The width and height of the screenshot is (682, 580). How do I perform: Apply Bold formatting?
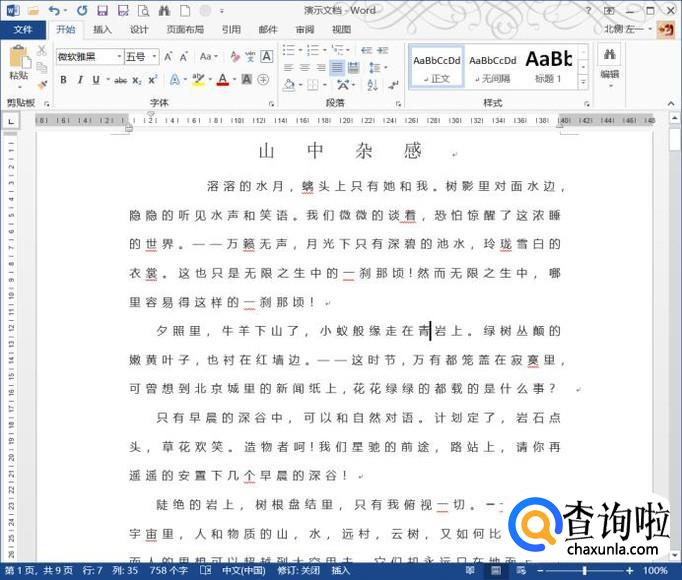point(64,80)
